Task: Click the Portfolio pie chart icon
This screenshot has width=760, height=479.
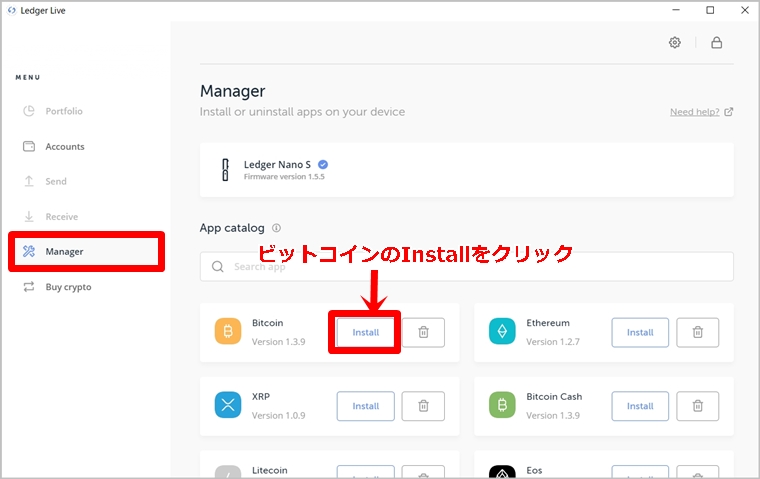Action: click(29, 111)
